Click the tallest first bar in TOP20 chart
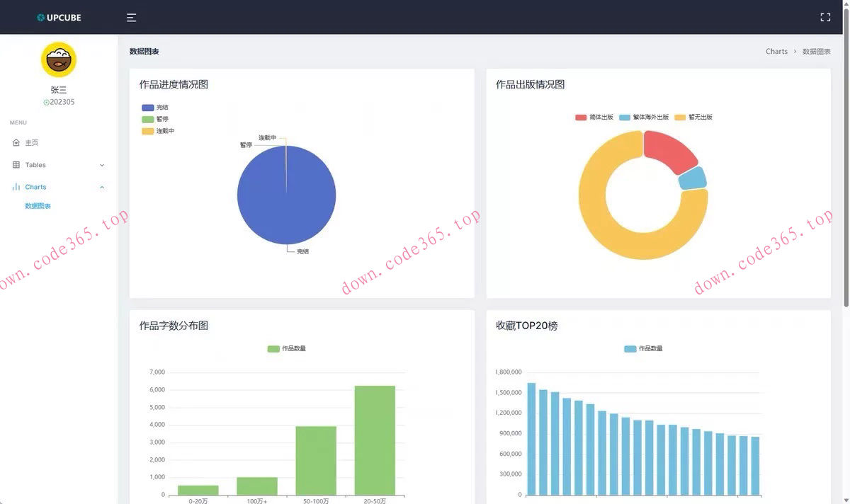This screenshot has height=504, width=850. (531, 439)
